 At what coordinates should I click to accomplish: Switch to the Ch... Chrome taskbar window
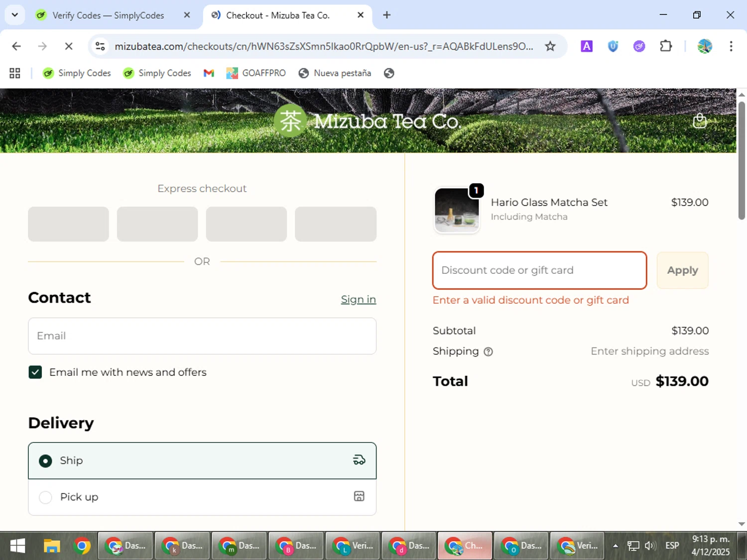coord(465,546)
